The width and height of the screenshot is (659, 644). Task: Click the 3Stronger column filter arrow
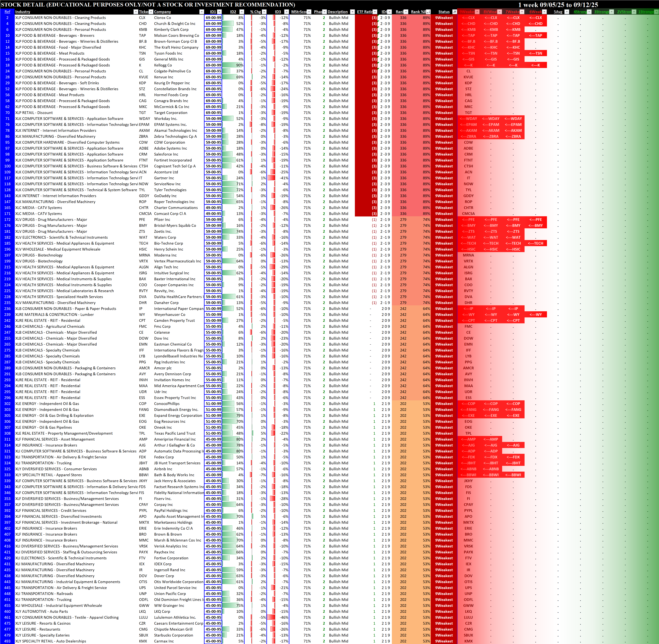(611, 12)
